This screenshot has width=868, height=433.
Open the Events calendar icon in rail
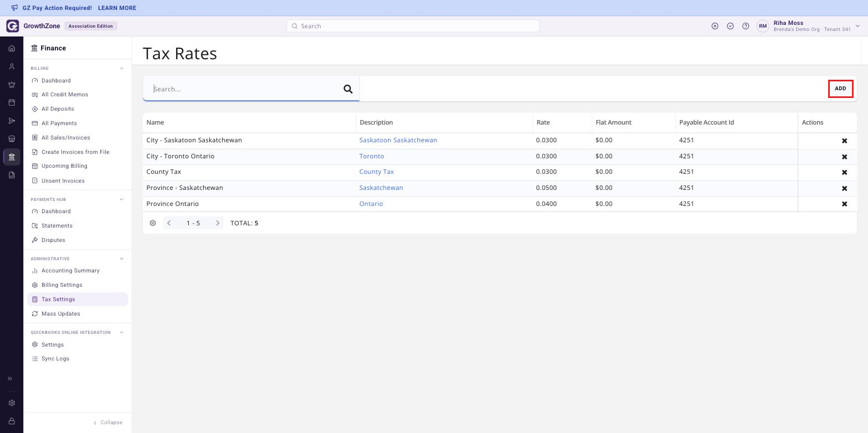coord(12,102)
